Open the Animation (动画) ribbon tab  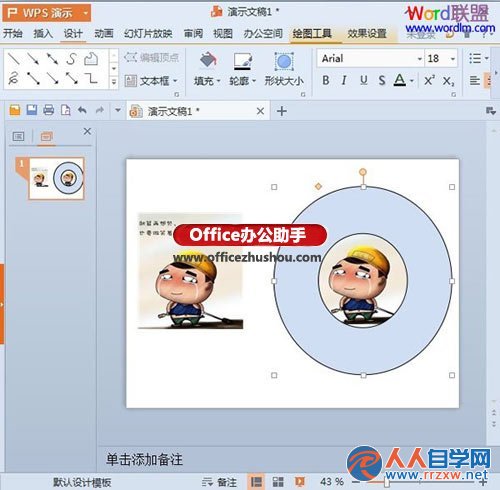pos(104,33)
